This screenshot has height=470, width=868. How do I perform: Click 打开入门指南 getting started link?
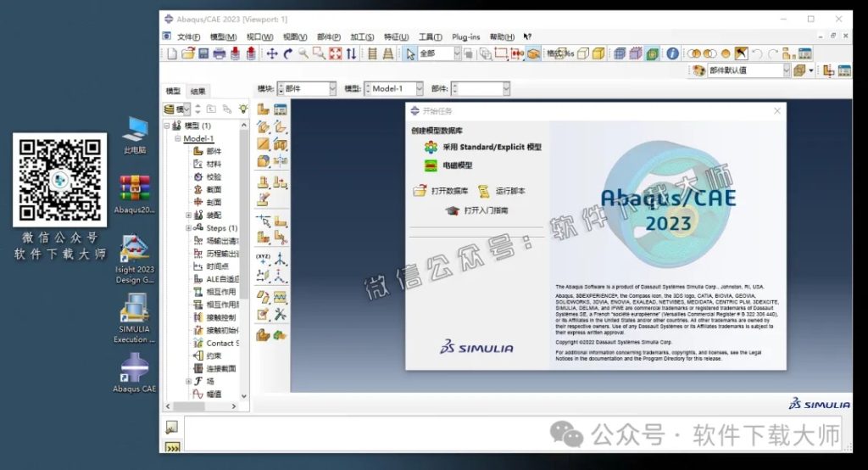coord(477,210)
